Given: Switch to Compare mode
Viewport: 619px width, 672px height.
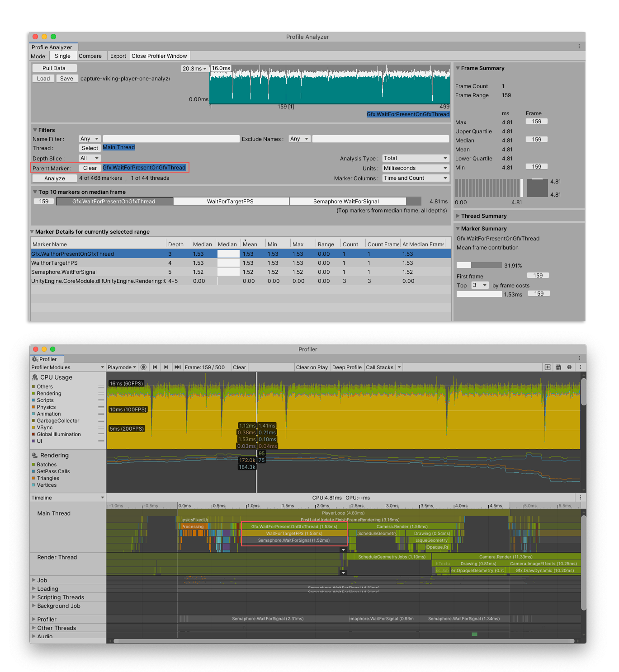Looking at the screenshot, I should click(x=90, y=56).
